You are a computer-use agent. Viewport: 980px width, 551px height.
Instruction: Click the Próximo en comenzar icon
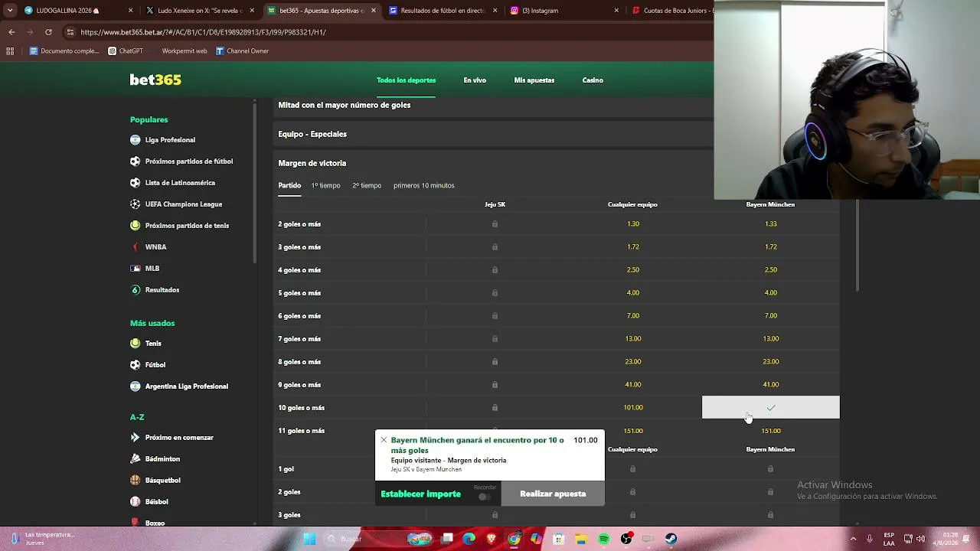click(136, 438)
